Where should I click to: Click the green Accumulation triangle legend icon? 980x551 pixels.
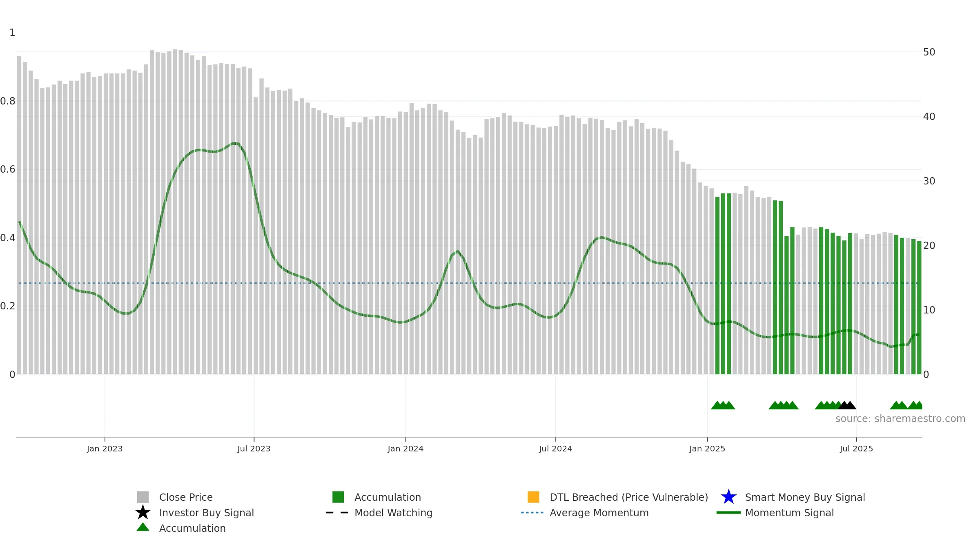tap(143, 527)
